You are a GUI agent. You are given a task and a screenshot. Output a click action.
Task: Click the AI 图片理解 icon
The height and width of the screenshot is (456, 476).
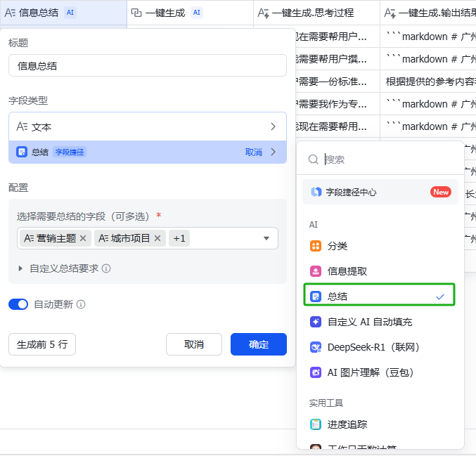pyautogui.click(x=316, y=372)
